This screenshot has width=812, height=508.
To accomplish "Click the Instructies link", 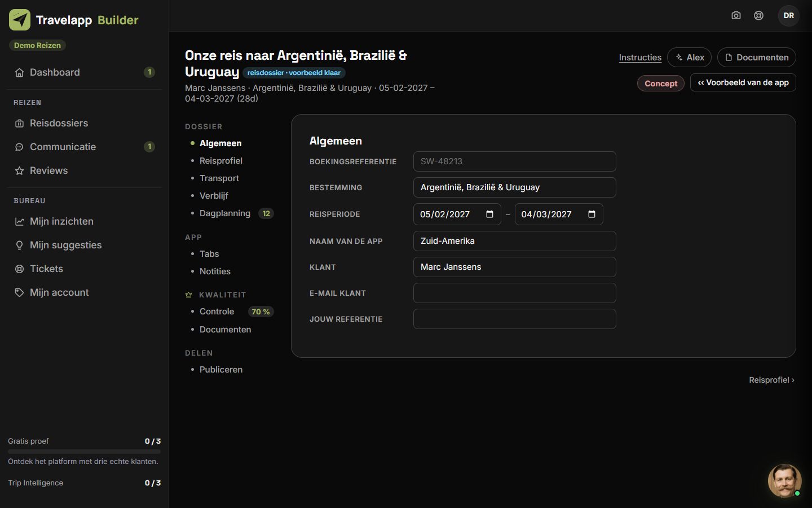I will [x=640, y=58].
